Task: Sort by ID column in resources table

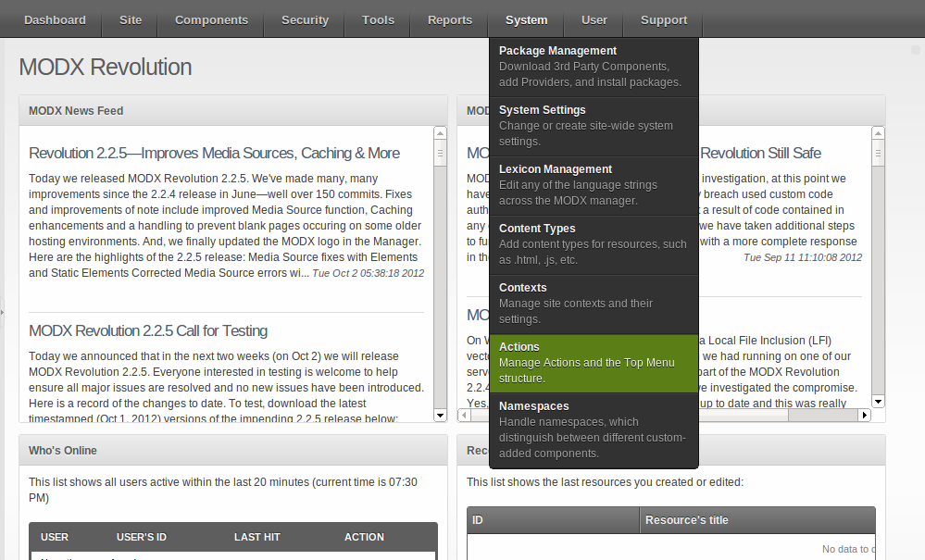Action: click(x=554, y=520)
